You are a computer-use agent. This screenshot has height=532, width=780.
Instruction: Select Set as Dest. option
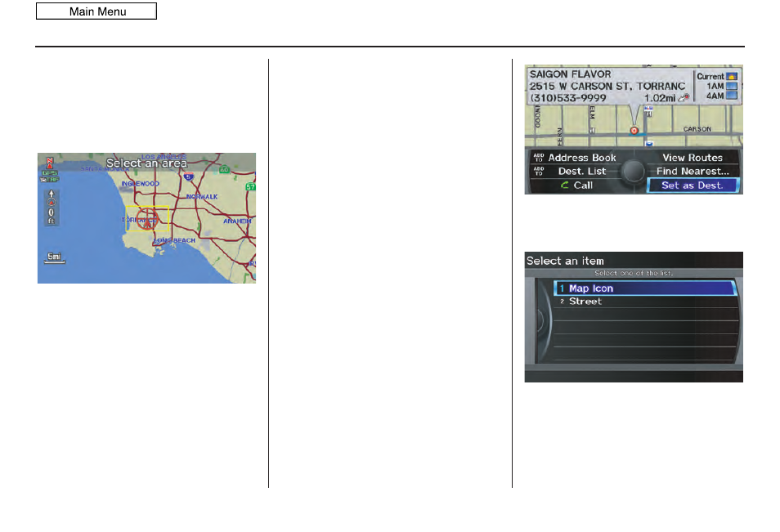point(692,186)
